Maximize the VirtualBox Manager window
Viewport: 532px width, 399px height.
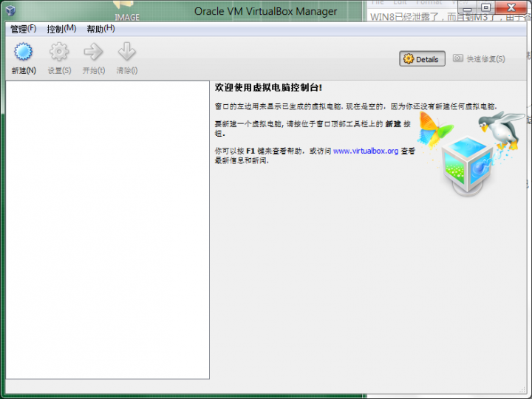pyautogui.click(x=486, y=7)
